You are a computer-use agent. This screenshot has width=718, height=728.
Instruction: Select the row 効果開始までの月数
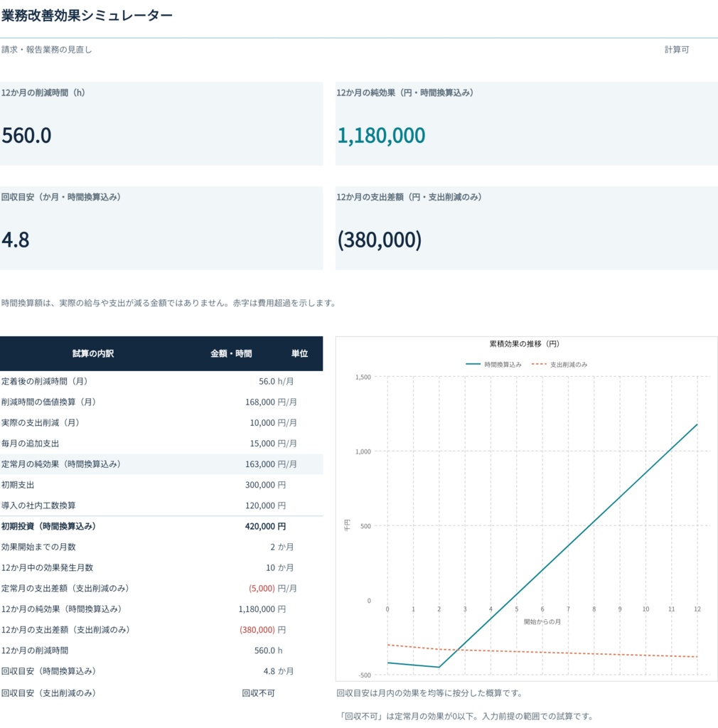click(161, 547)
